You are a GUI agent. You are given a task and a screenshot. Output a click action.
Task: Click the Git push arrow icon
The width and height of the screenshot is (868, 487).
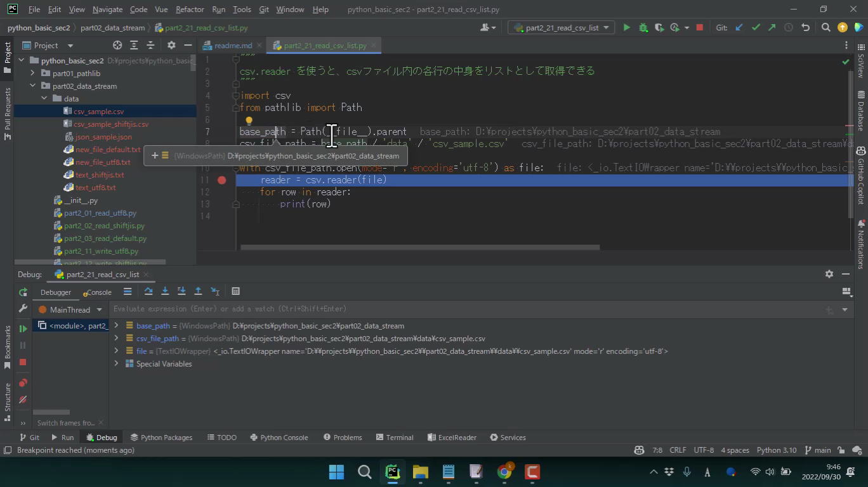click(772, 28)
